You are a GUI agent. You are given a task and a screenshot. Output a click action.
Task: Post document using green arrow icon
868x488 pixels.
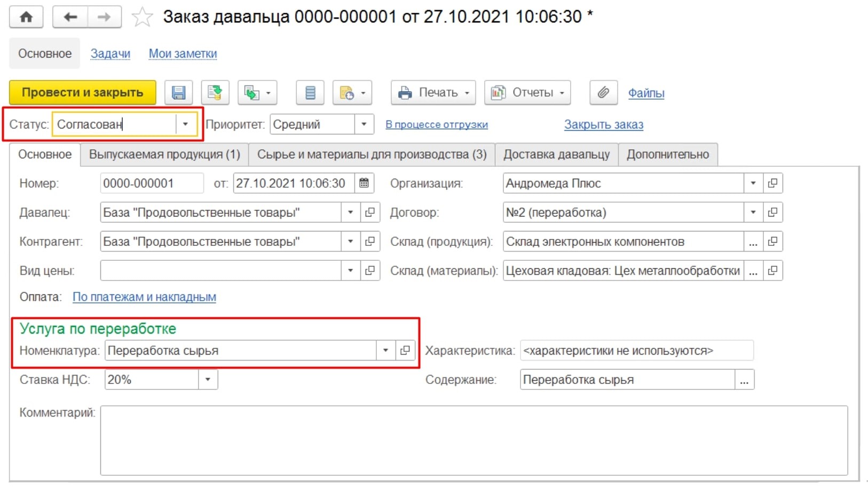215,93
